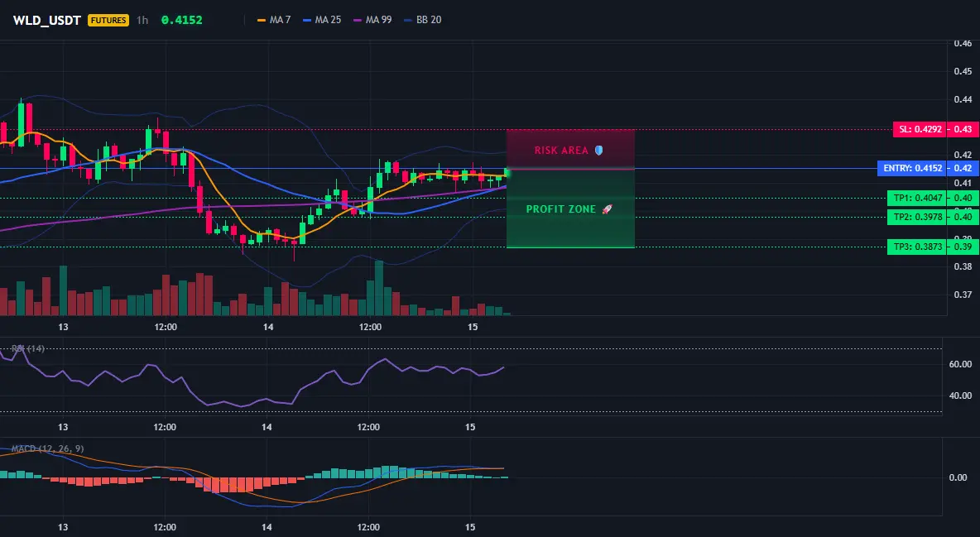
Task: Click the 0.44 price axis label
Action: click(963, 99)
